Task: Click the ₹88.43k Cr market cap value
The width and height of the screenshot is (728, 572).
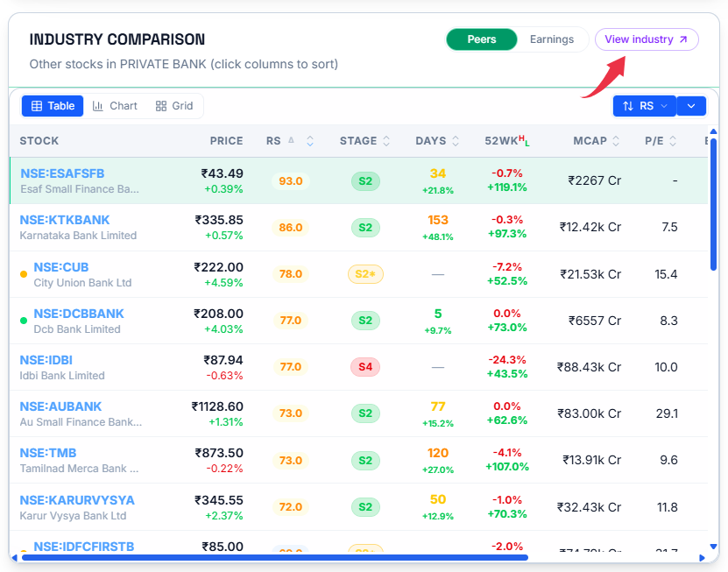Action: pyautogui.click(x=589, y=367)
